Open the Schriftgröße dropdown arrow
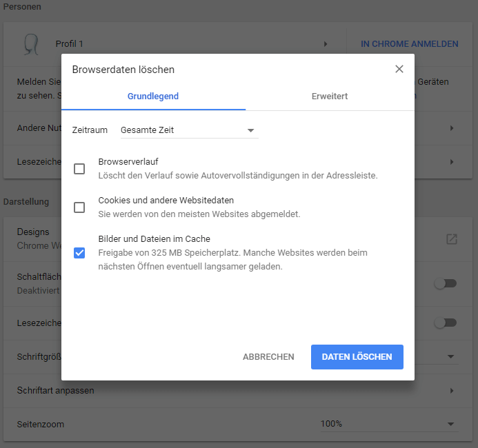The image size is (478, 448). pos(450,356)
